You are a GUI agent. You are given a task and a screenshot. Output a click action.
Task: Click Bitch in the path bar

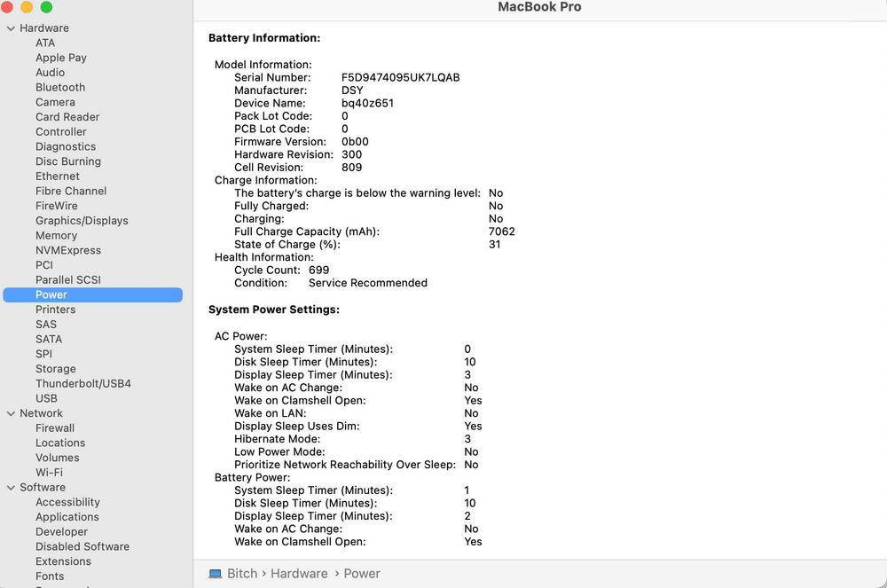pyautogui.click(x=242, y=573)
